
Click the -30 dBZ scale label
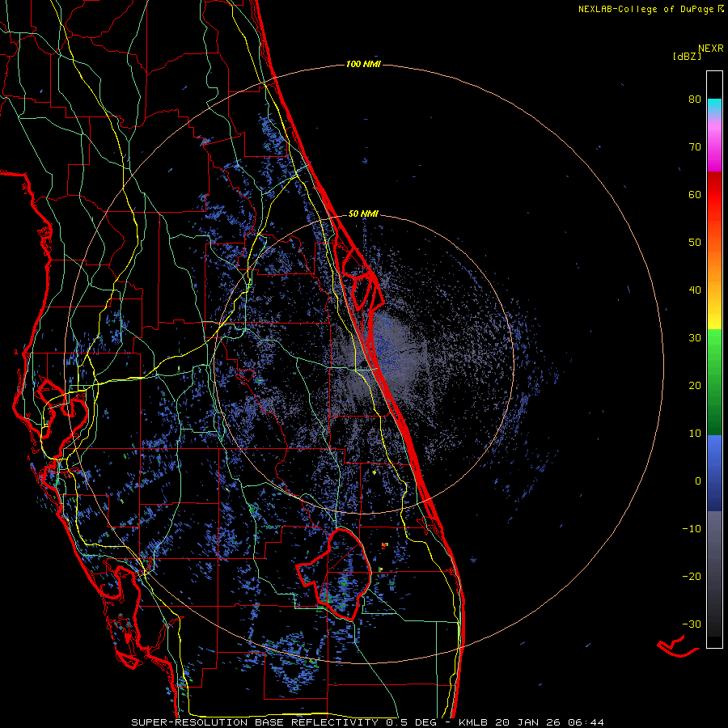pos(692,624)
